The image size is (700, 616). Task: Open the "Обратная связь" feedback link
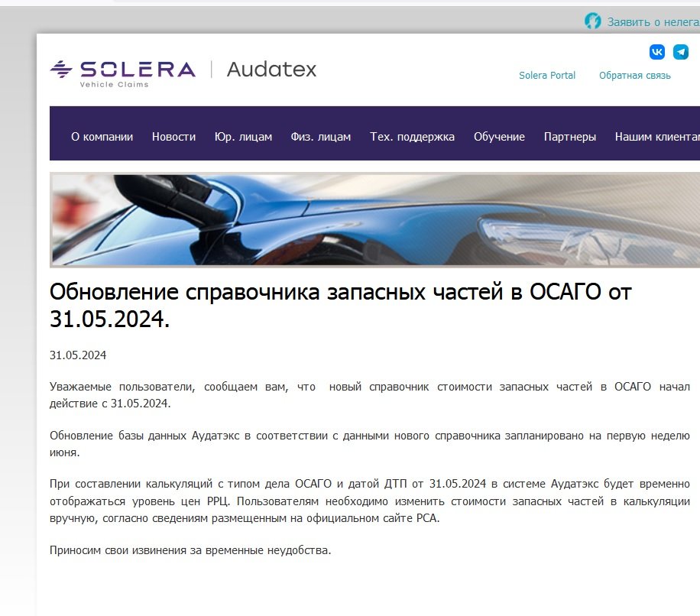(634, 76)
